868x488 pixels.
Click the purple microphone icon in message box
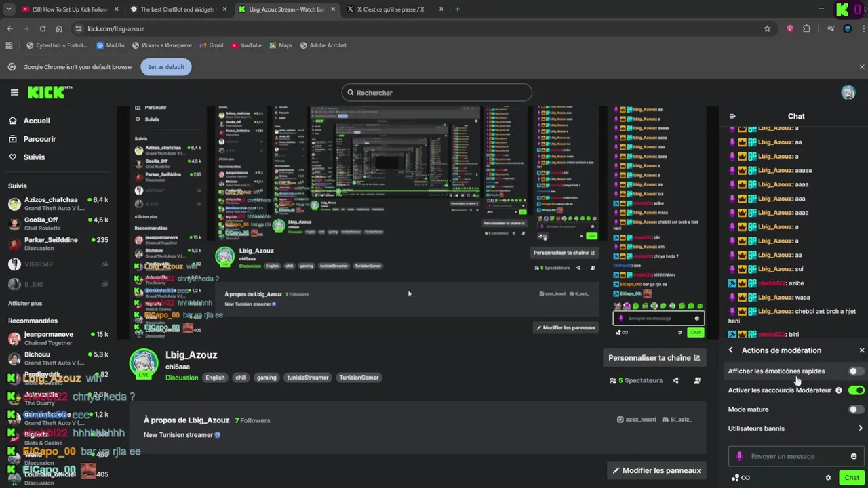pos(739,456)
